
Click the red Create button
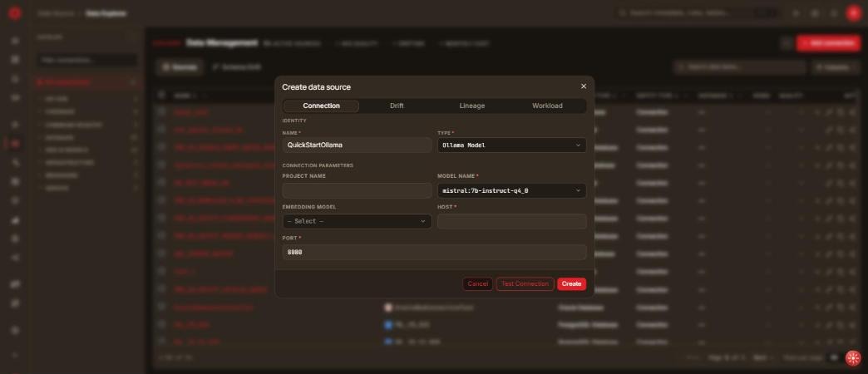[571, 283]
